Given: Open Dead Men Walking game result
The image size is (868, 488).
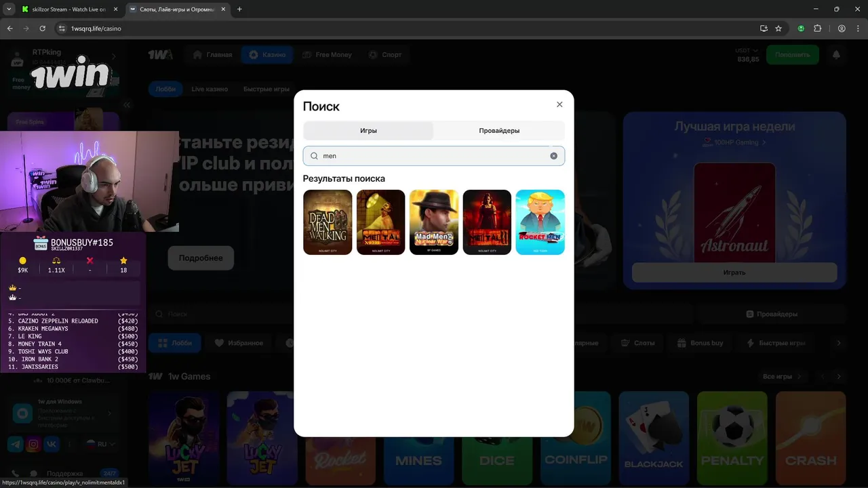Looking at the screenshot, I should tap(328, 222).
